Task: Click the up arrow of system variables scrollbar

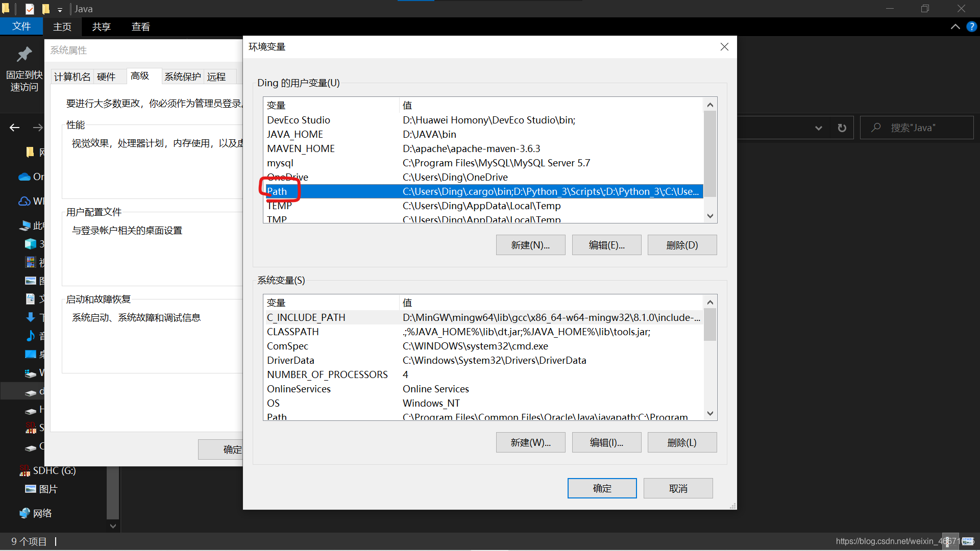Action: tap(710, 302)
